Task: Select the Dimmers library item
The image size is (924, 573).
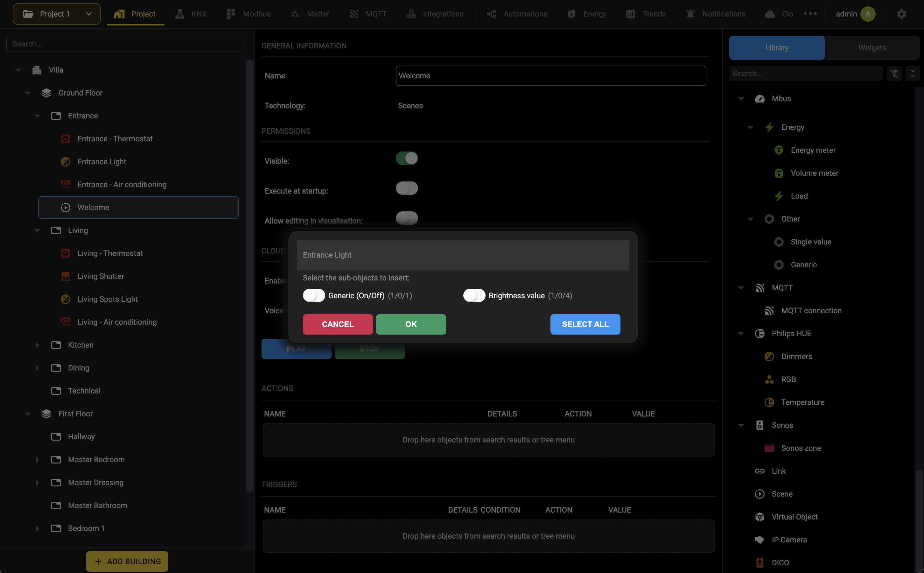Action: [x=796, y=357]
